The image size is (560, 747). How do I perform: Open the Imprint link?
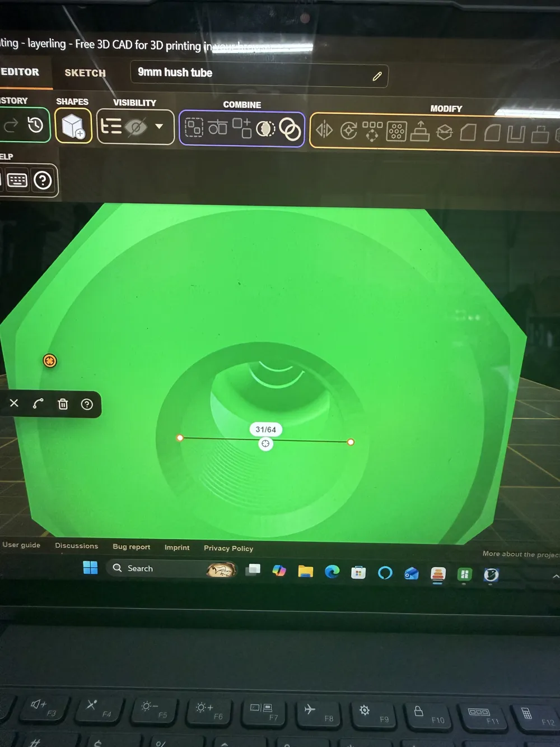(177, 548)
